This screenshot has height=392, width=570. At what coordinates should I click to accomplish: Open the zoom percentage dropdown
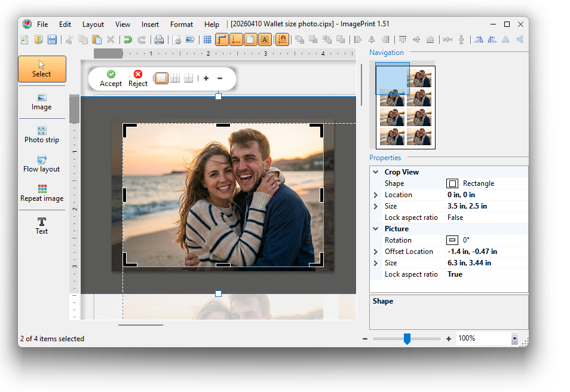[514, 339]
